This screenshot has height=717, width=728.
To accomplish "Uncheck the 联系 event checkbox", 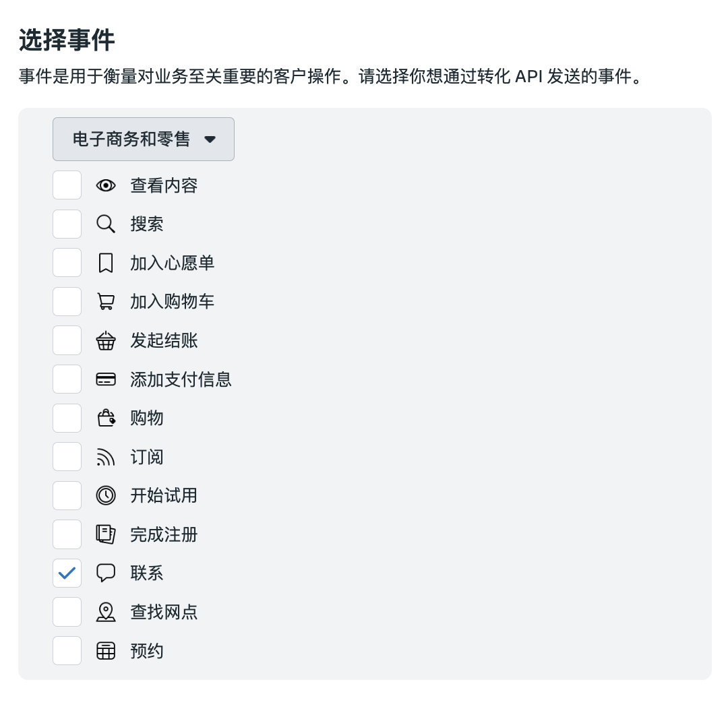I will tap(67, 573).
